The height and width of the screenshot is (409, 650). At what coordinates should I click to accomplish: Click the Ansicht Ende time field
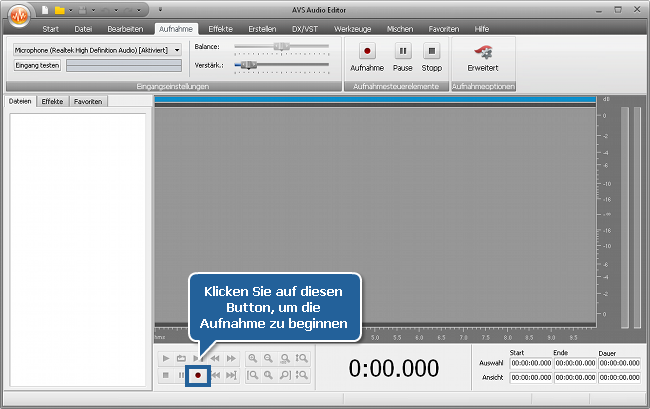coord(575,378)
